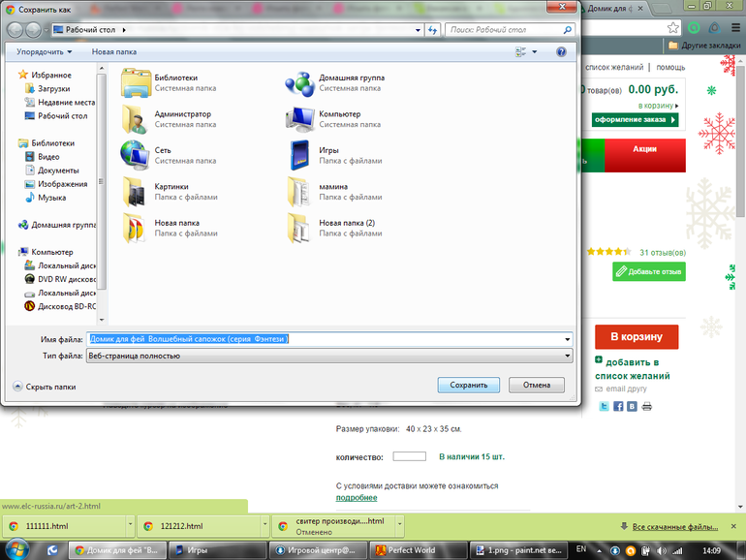Image resolution: width=746 pixels, height=560 pixels.
Task: Open the Игры folder in file list
Action: point(334,155)
